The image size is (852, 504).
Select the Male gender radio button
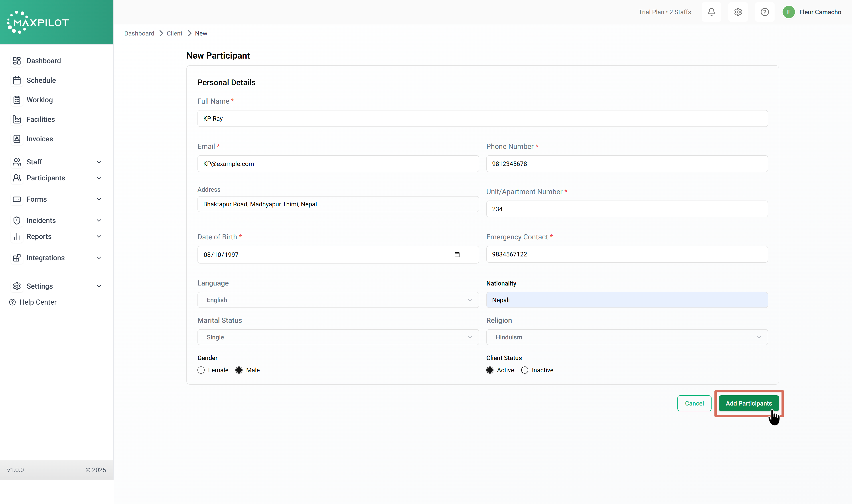pyautogui.click(x=239, y=370)
